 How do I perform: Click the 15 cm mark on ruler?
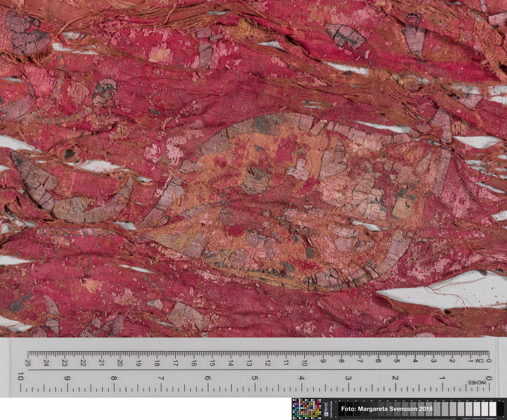pos(212,363)
